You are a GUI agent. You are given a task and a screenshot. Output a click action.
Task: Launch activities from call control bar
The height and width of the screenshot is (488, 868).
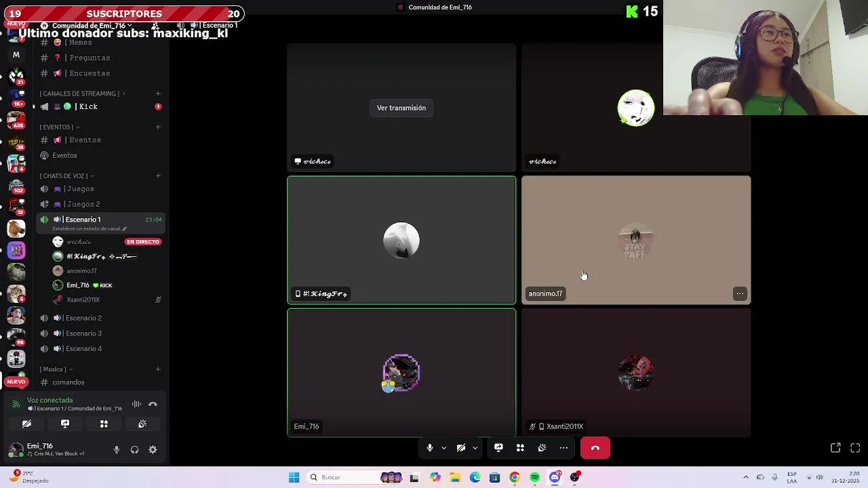coord(520,448)
